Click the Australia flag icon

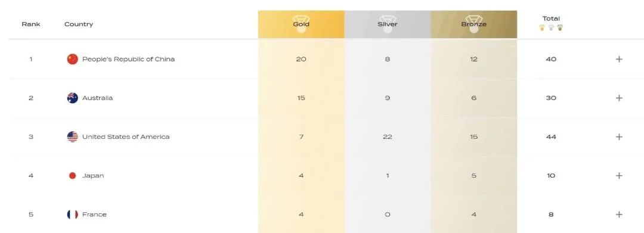coord(72,98)
